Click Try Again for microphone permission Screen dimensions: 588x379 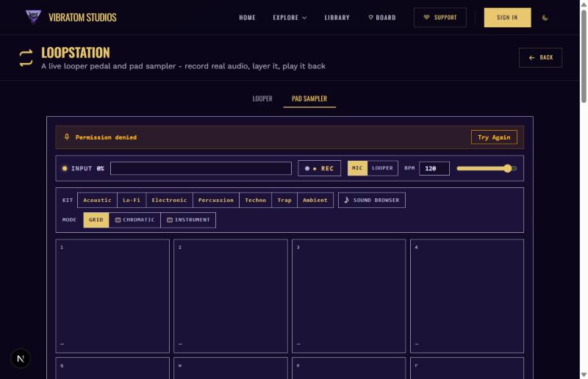click(x=494, y=137)
